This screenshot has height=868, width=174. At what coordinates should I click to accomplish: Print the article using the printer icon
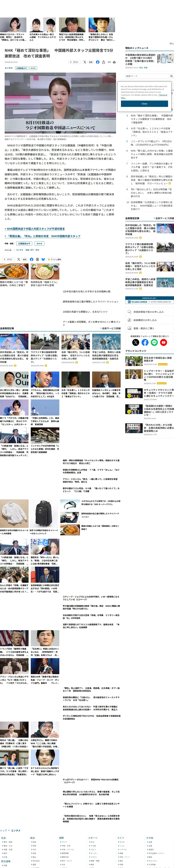114,62
